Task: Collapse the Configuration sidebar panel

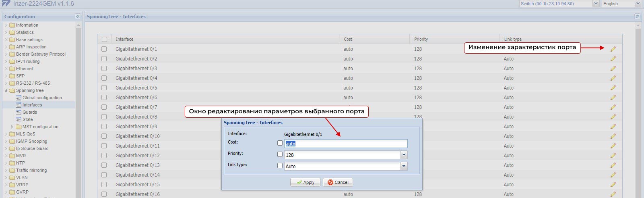Action: tap(78, 17)
